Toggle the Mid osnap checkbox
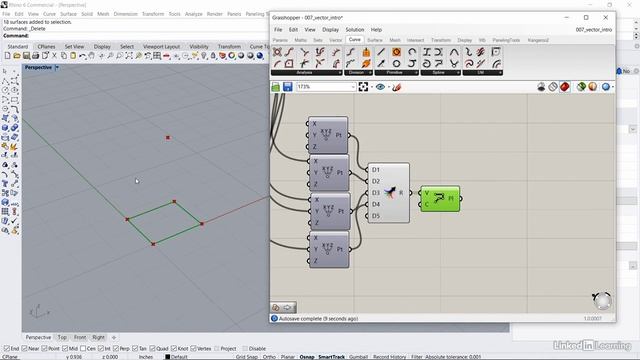 pyautogui.click(x=65, y=349)
